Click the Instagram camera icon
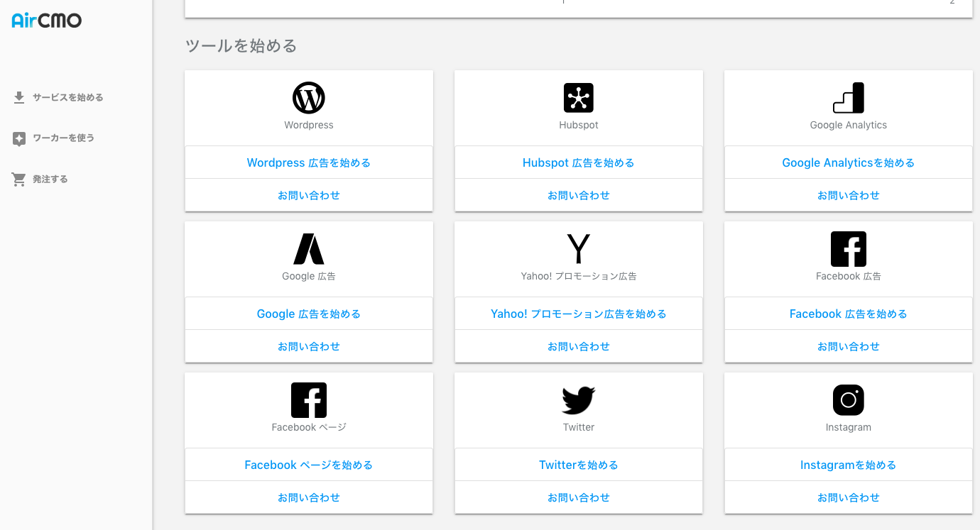This screenshot has height=530, width=980. coord(849,400)
